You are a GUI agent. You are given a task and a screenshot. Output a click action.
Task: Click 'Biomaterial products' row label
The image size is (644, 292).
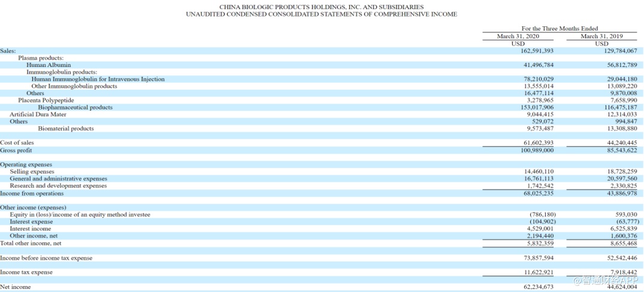[x=66, y=129]
